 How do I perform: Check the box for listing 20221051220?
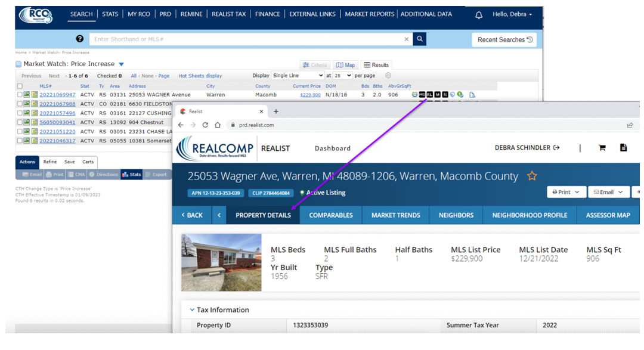coord(20,131)
